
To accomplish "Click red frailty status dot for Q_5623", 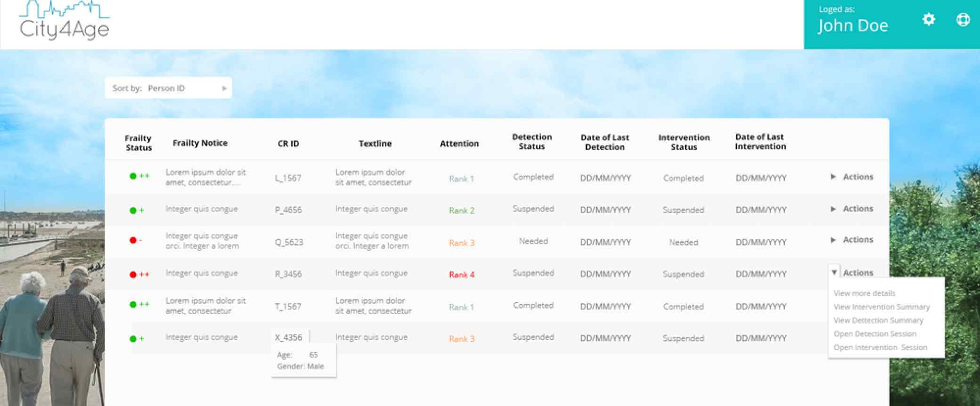I will tap(133, 241).
